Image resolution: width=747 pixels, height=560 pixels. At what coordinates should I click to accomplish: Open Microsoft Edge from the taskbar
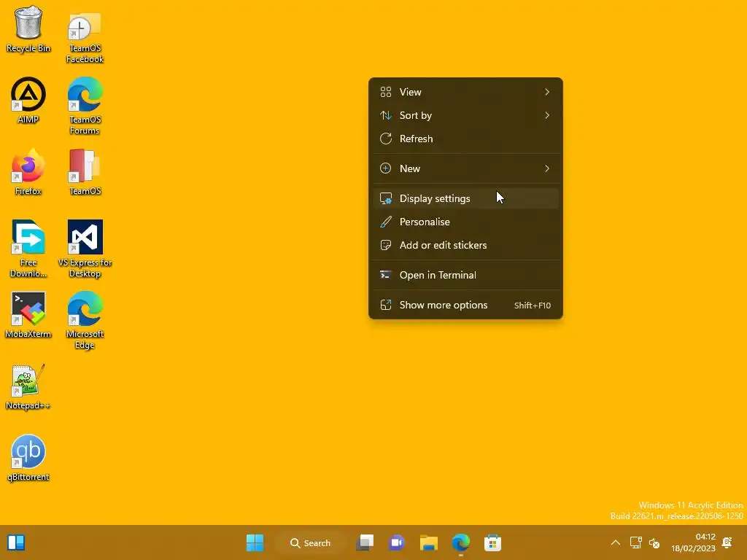461,542
